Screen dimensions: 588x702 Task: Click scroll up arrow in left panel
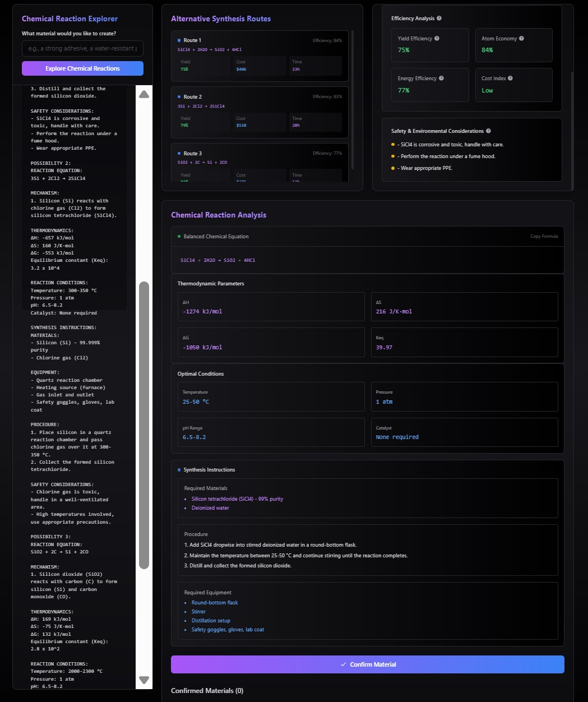coord(144,94)
